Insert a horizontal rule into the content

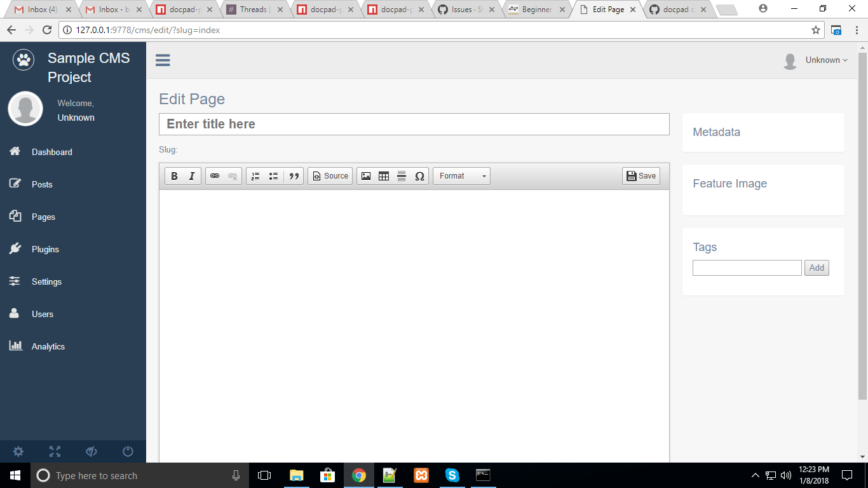[x=402, y=176]
